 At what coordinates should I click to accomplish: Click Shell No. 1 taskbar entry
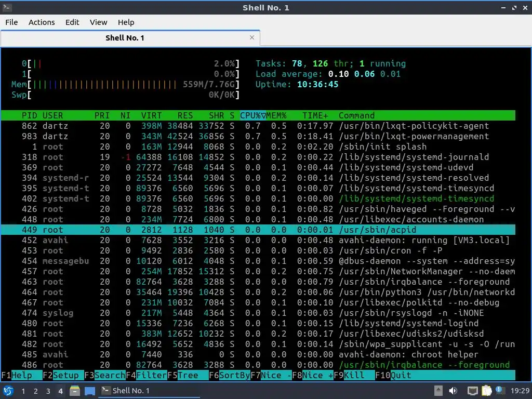149,391
